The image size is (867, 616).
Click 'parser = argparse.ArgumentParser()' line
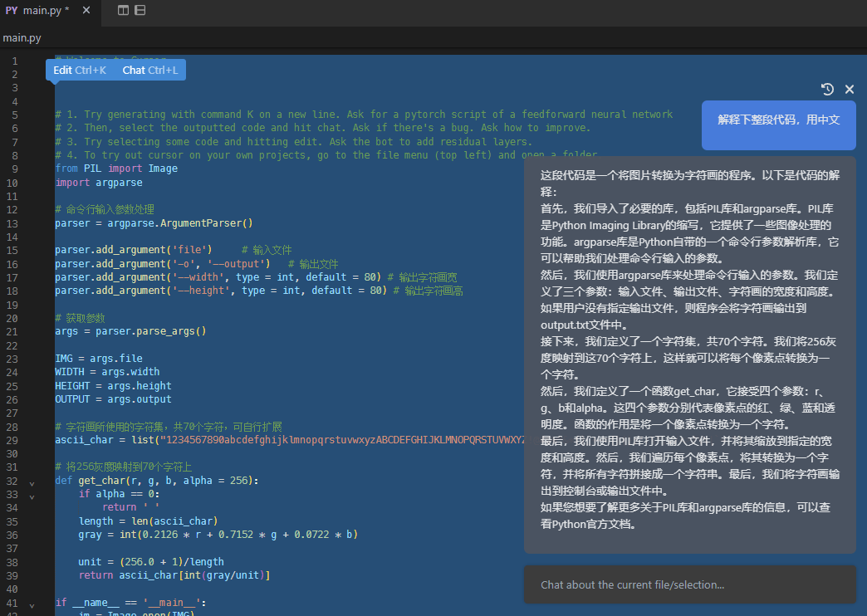(153, 223)
